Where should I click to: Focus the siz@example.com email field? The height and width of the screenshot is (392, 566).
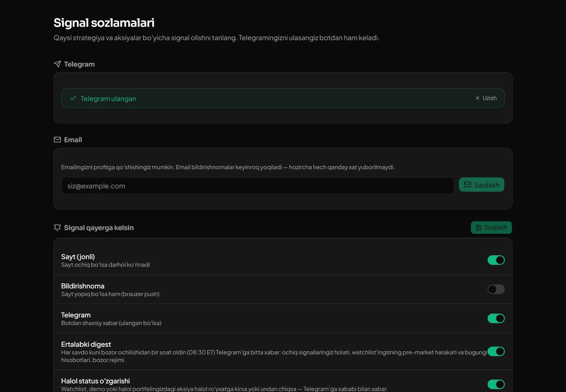coord(258,186)
